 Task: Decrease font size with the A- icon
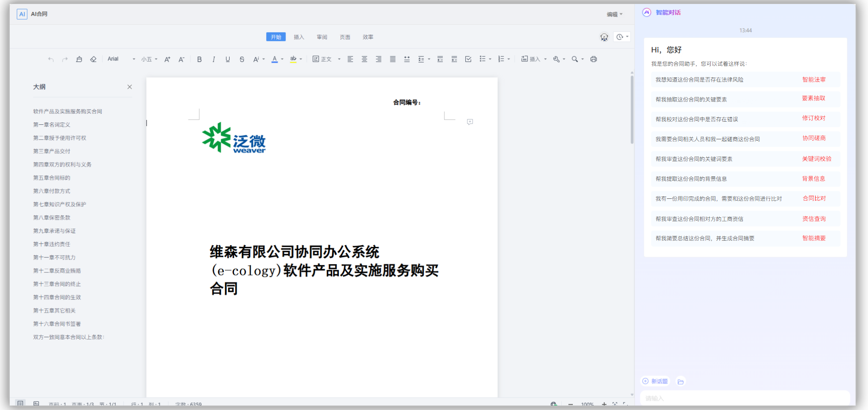[182, 59]
